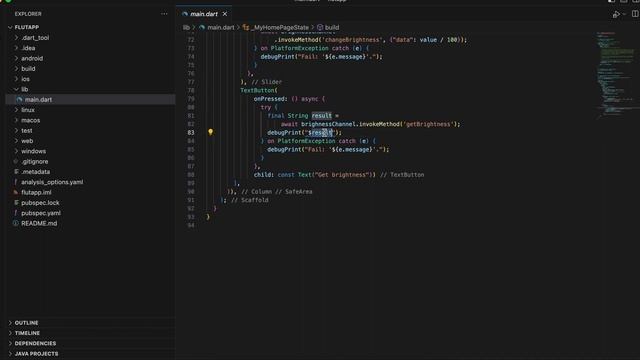Open README.md file

coord(39,223)
